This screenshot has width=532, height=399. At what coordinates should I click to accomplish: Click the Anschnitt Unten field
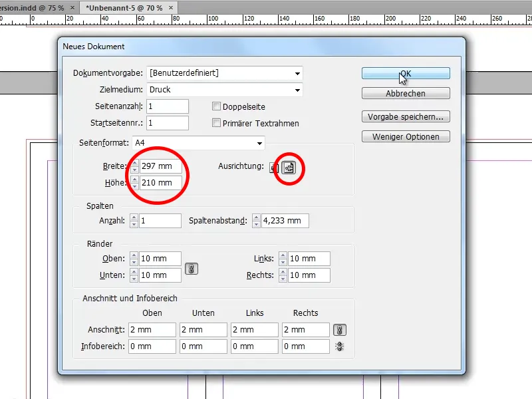point(203,330)
